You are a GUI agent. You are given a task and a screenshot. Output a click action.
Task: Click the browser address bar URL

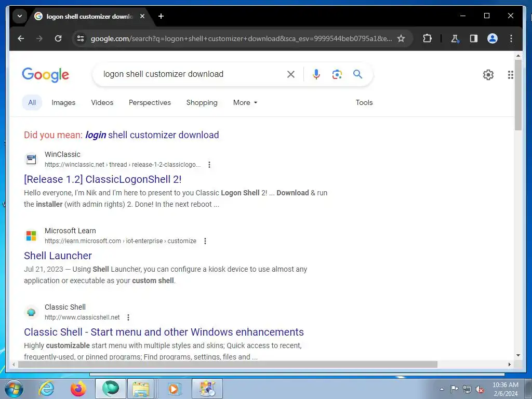coord(241,38)
